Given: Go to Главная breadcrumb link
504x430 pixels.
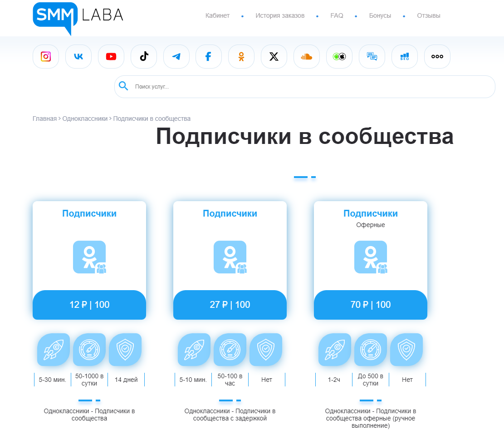Looking at the screenshot, I should point(44,119).
